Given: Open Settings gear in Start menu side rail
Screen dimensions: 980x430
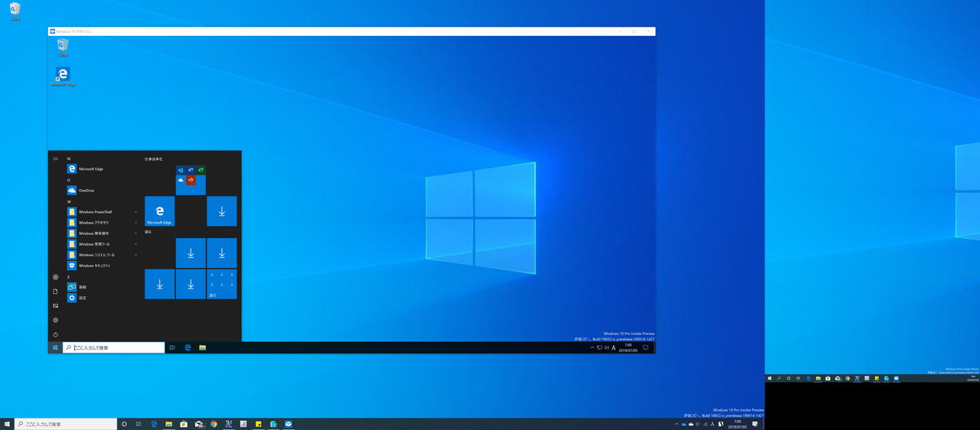Looking at the screenshot, I should [55, 320].
